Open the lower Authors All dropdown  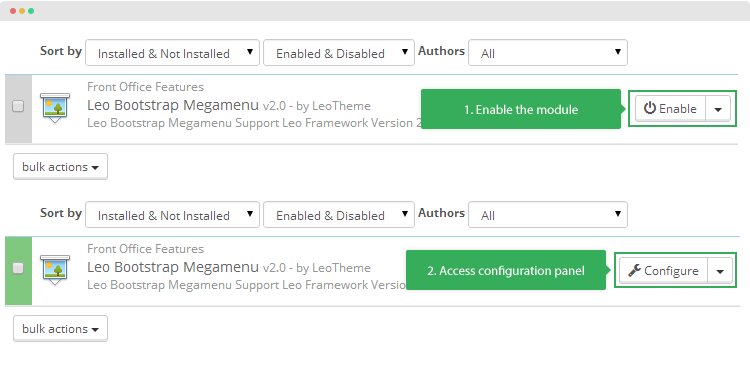(x=548, y=215)
